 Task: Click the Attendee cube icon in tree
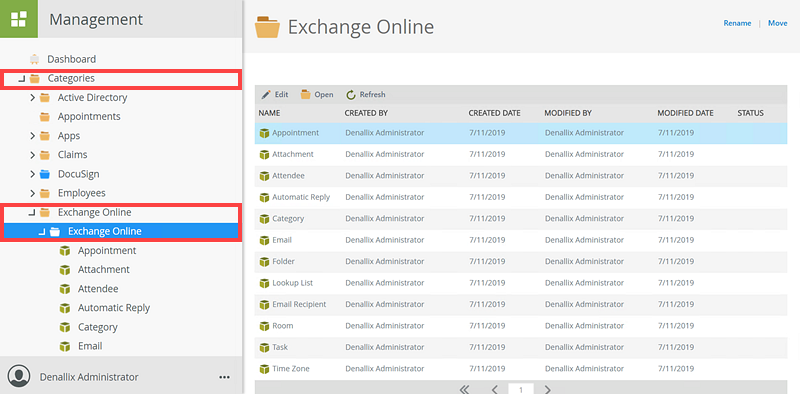tap(64, 289)
